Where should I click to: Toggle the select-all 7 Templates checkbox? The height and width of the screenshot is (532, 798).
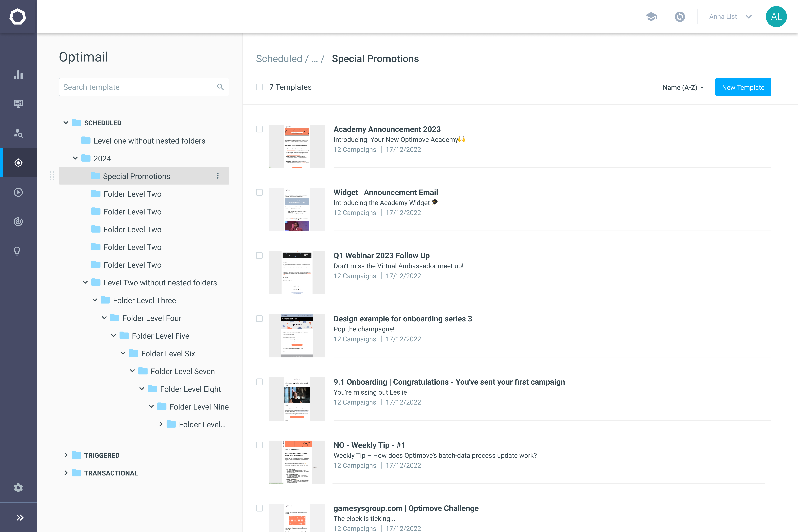(259, 87)
